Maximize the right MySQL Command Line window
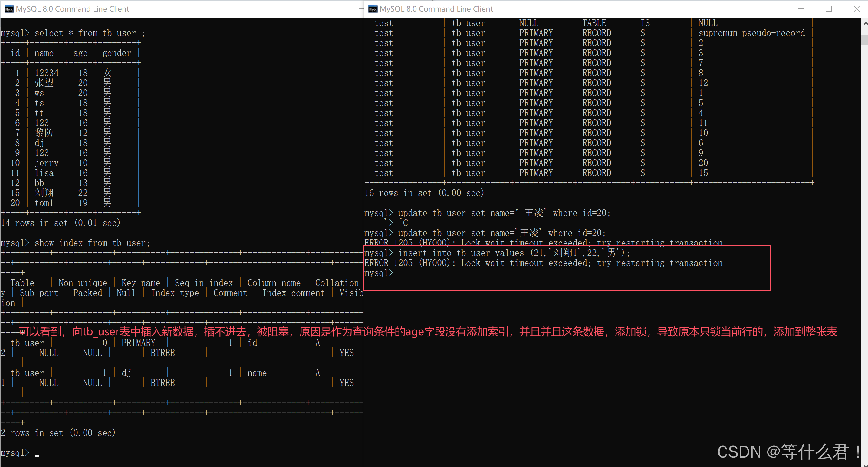This screenshot has width=868, height=467. point(829,9)
